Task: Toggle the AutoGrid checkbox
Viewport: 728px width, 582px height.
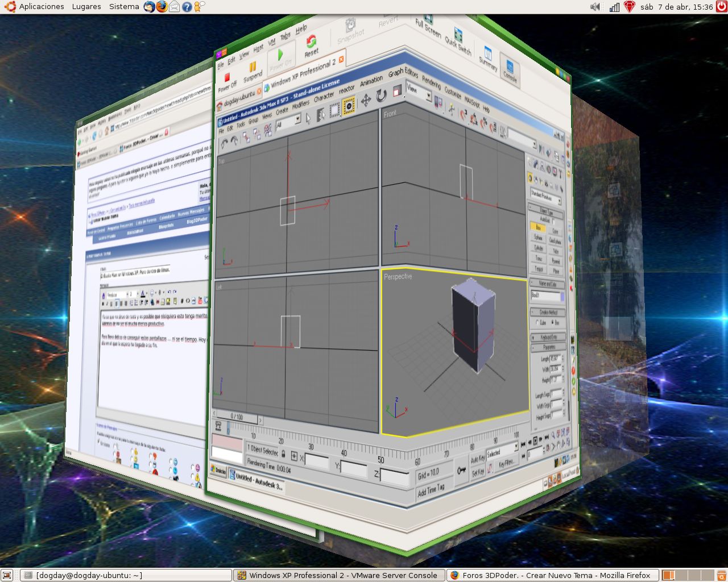Action: [x=554, y=222]
